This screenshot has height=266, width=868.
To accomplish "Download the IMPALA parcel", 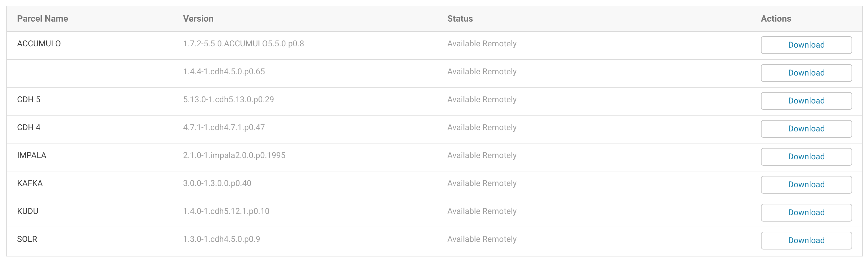I will [x=806, y=156].
